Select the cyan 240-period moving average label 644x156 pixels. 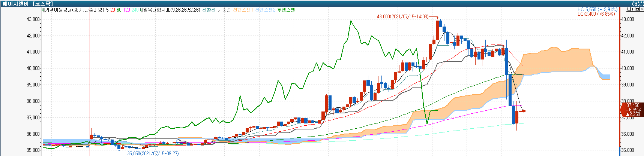(x=135, y=10)
